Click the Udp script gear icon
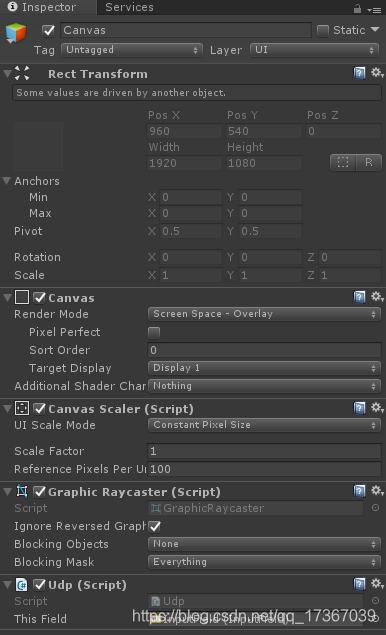 377,584
